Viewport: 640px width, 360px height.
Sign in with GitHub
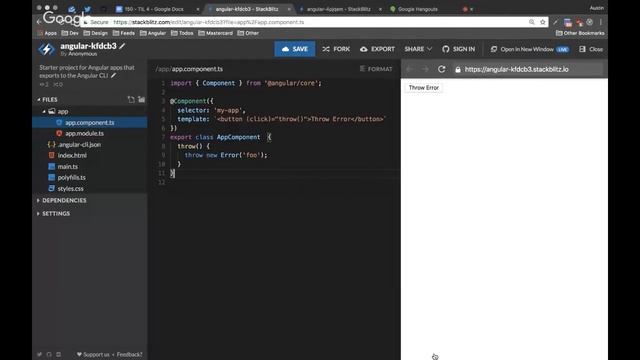tap(458, 49)
